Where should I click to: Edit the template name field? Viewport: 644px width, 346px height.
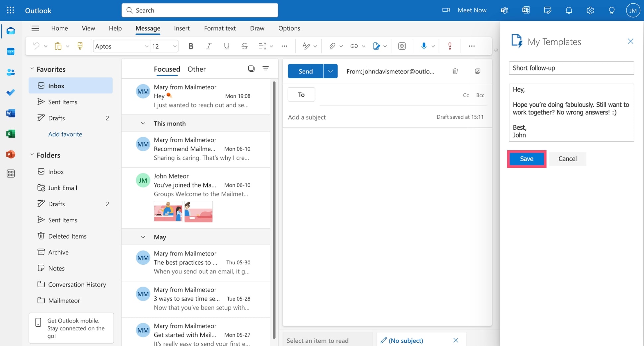pyautogui.click(x=571, y=68)
